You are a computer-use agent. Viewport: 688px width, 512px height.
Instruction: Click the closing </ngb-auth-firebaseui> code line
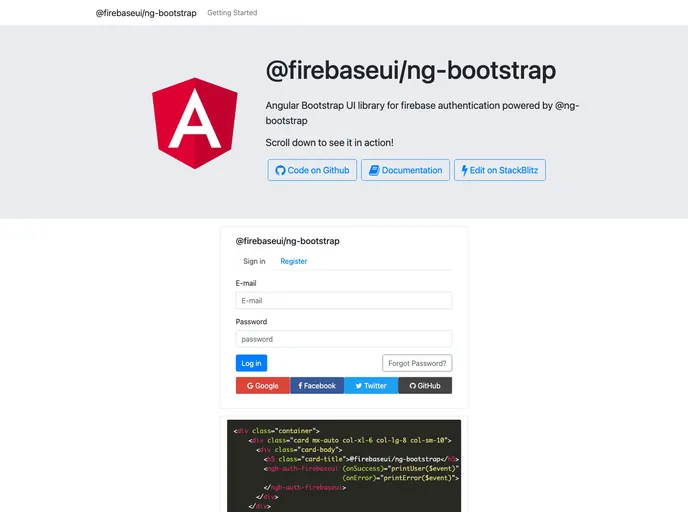click(305, 487)
